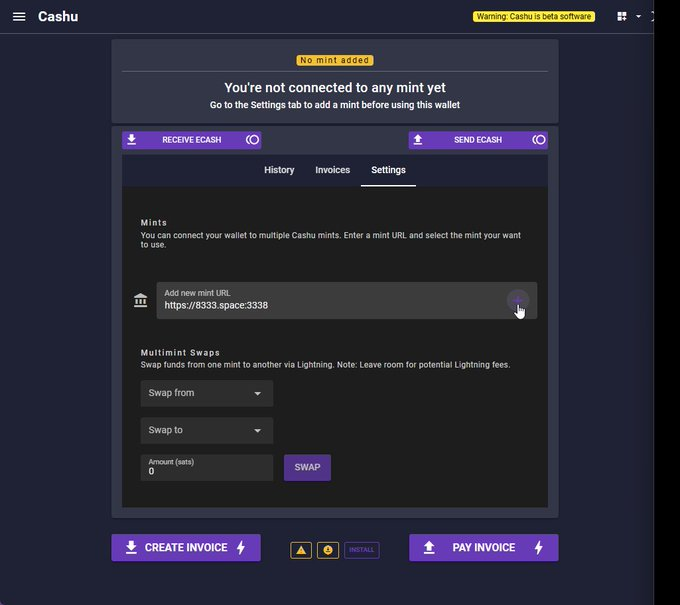Click the yellow download circle icon button
Image resolution: width=680 pixels, height=605 pixels.
pyautogui.click(x=328, y=550)
